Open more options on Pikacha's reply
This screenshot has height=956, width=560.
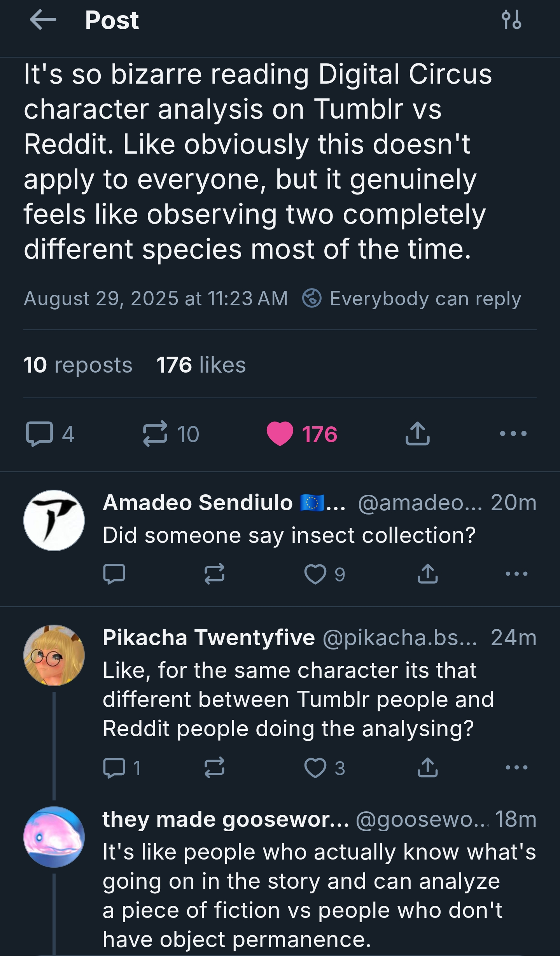coord(516,767)
